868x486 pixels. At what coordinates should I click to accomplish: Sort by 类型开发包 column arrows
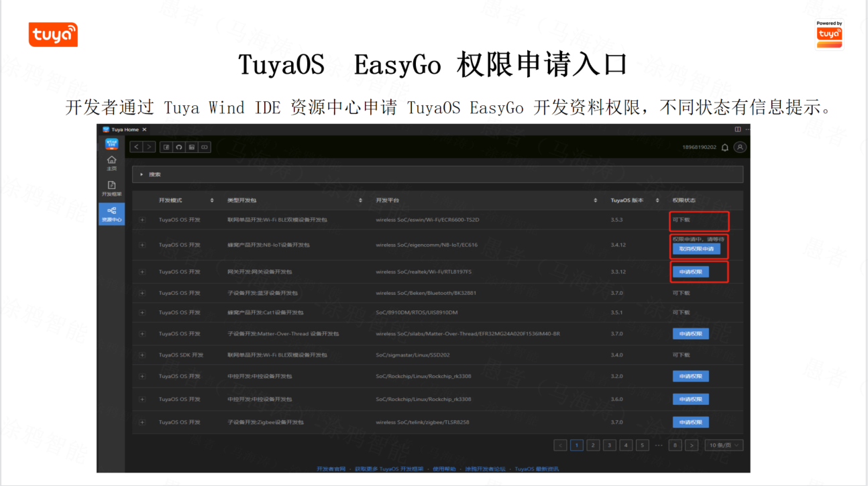pos(361,200)
